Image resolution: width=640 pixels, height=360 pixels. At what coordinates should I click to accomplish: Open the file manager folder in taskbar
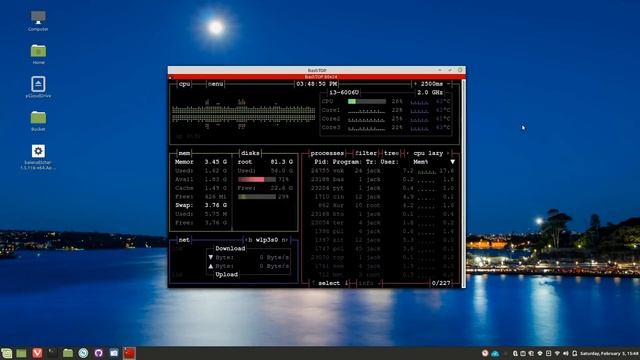[x=68, y=353]
